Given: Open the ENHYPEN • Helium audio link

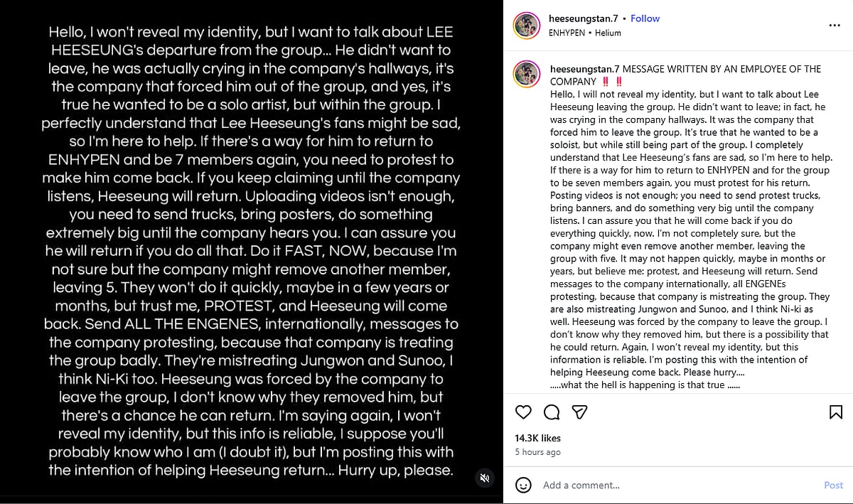Looking at the screenshot, I should coord(586,33).
